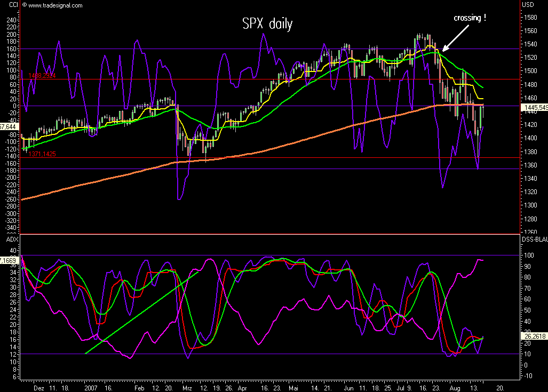Select the 1445,549 current price tag

(535, 107)
